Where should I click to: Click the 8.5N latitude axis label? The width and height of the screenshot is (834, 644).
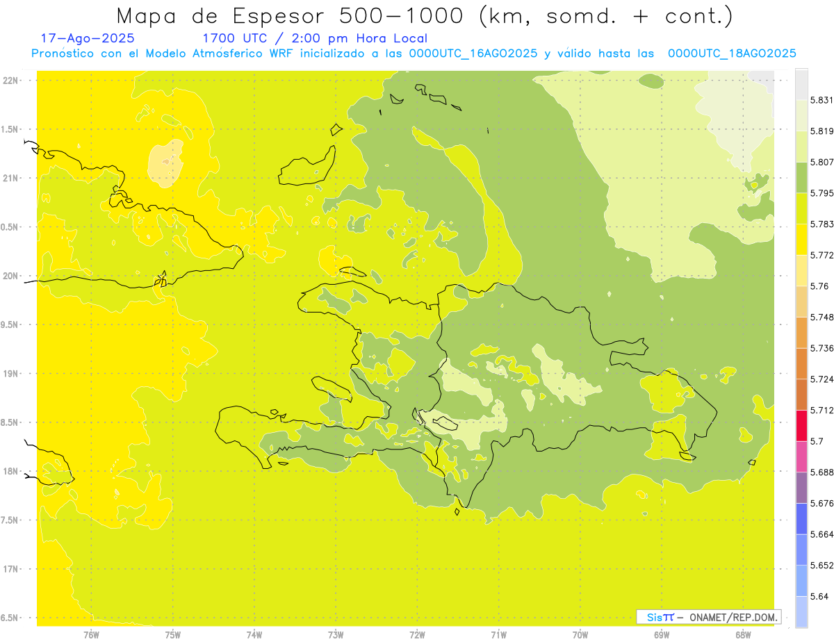(10, 422)
